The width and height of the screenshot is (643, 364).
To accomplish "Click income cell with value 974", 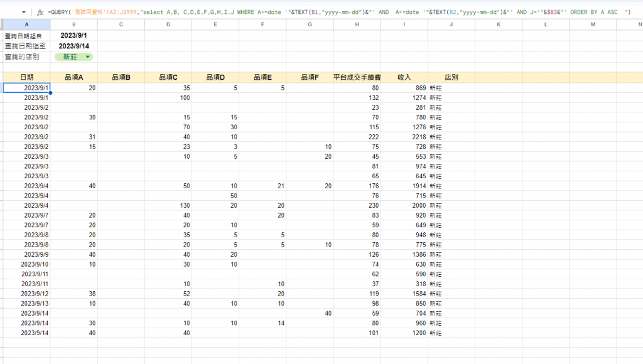I will click(404, 166).
